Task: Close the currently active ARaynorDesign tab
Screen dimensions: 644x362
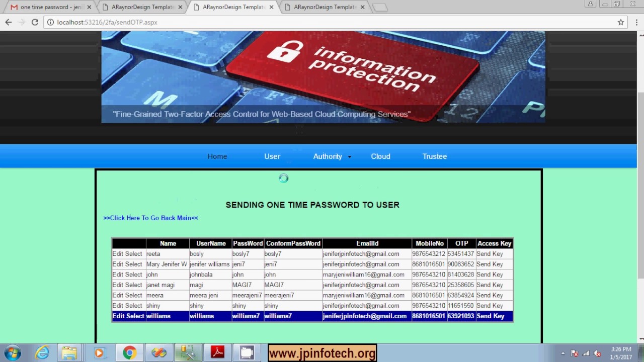Action: pos(271,8)
